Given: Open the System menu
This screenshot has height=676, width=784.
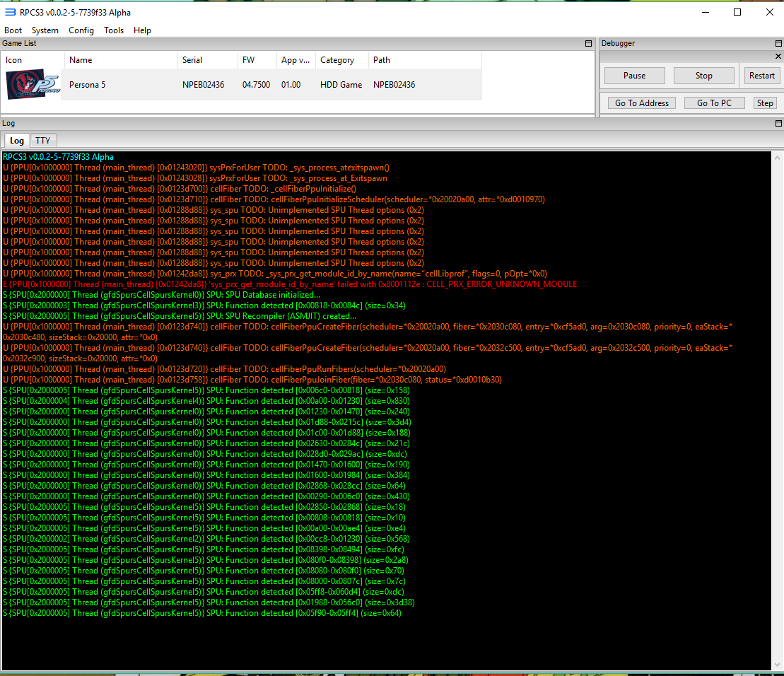Looking at the screenshot, I should [45, 30].
